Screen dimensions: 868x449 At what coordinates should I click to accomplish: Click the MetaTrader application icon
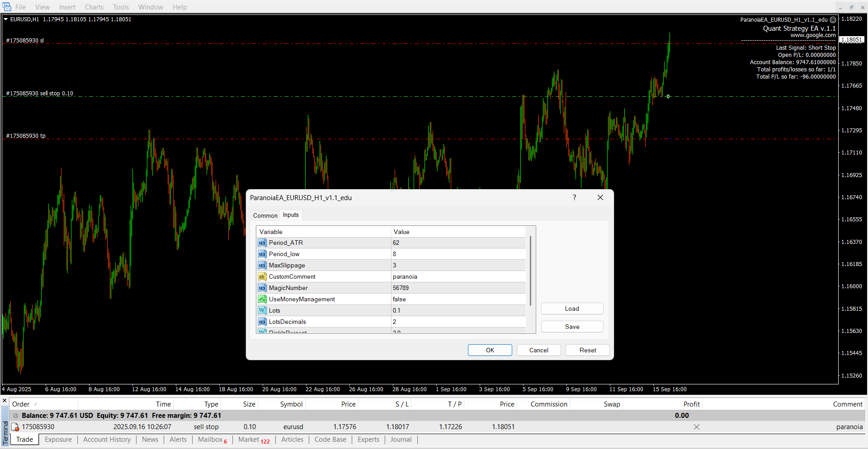point(7,7)
